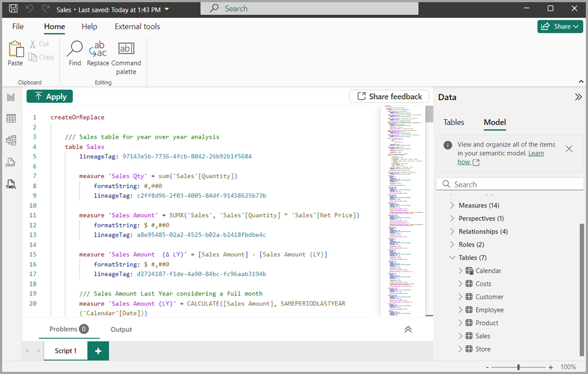Switch to Report view
This screenshot has width=588, height=374.
tap(11, 96)
